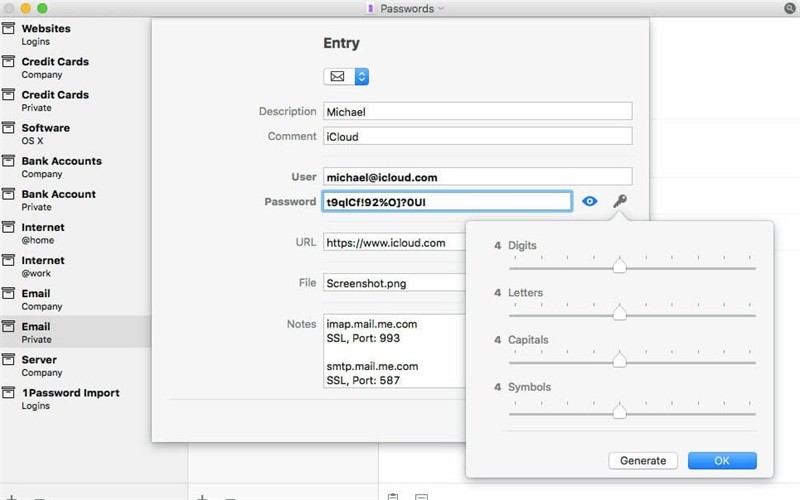This screenshot has height=500, width=800.
Task: Select the 1Password Import archive icon
Action: [8, 393]
